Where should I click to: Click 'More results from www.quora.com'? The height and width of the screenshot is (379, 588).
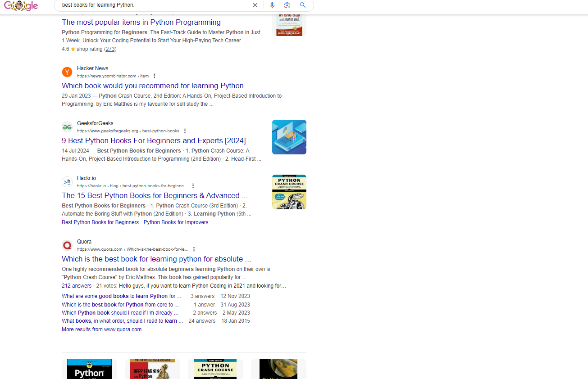[x=101, y=329]
